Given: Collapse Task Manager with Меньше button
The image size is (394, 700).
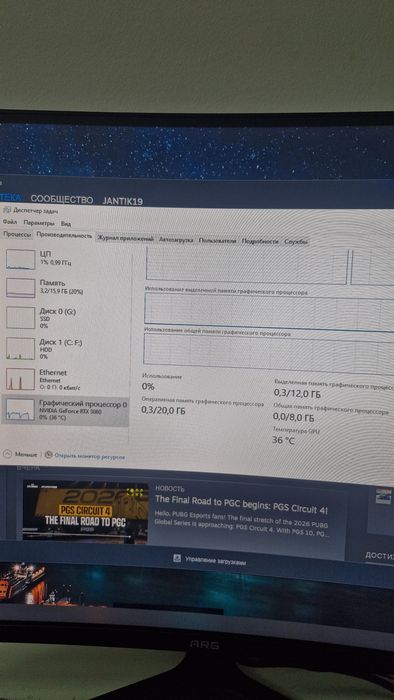Looking at the screenshot, I should point(20,454).
